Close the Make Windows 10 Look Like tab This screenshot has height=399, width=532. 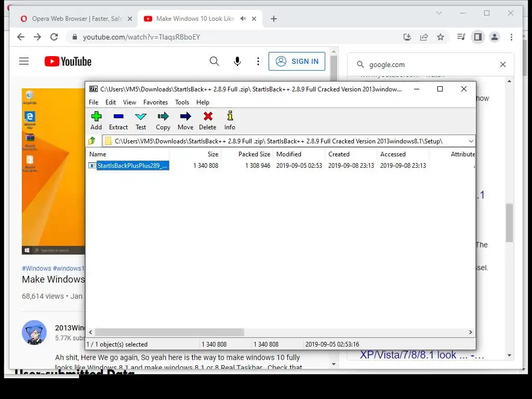[x=254, y=19]
